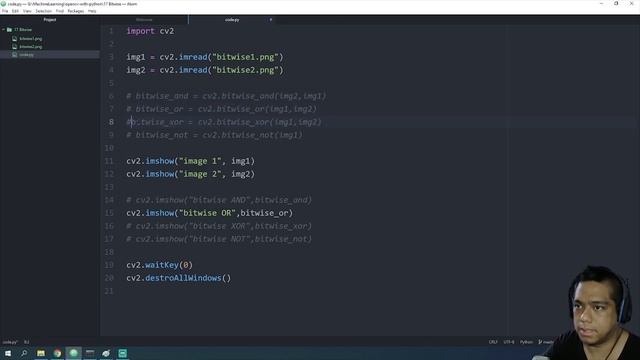Click the Atom logo in title bar
This screenshot has width=640, height=360.
(x=3, y=4)
